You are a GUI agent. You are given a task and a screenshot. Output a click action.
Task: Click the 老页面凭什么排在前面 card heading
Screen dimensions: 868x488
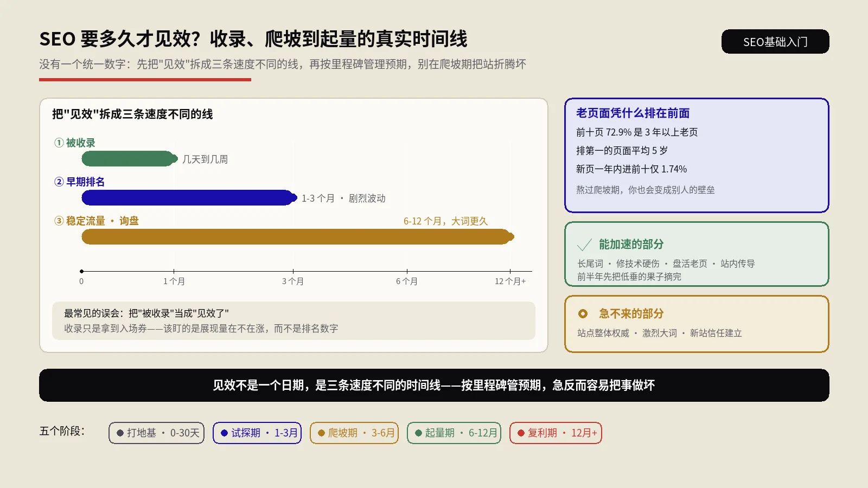point(633,113)
